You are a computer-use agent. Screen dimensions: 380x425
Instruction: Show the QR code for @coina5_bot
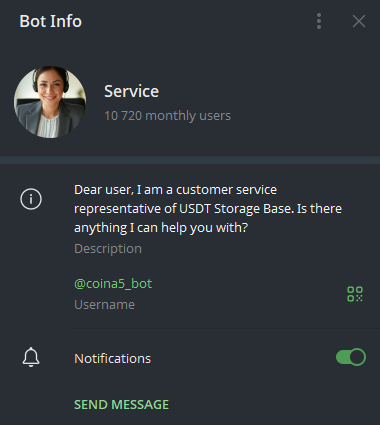[x=355, y=294]
